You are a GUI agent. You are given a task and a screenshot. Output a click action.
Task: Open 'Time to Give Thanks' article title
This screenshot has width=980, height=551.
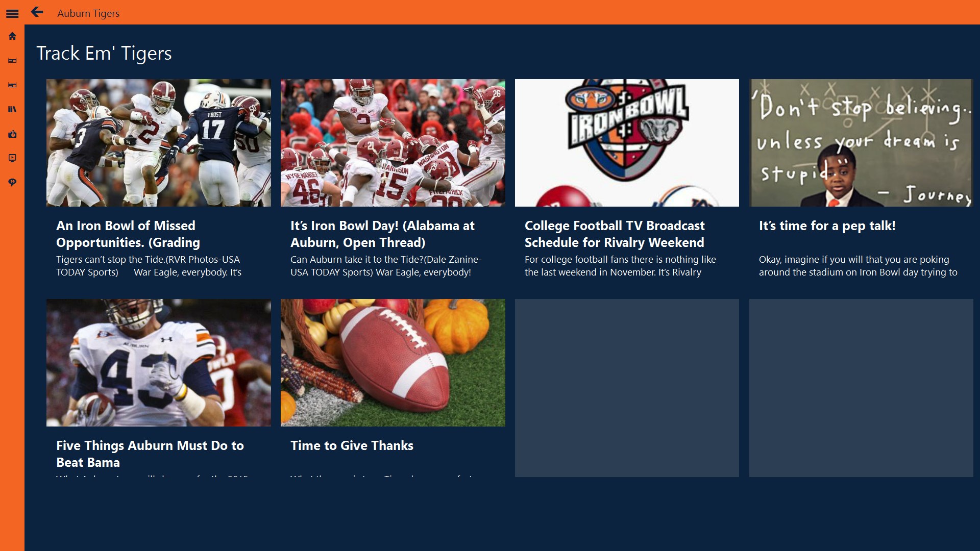(352, 445)
